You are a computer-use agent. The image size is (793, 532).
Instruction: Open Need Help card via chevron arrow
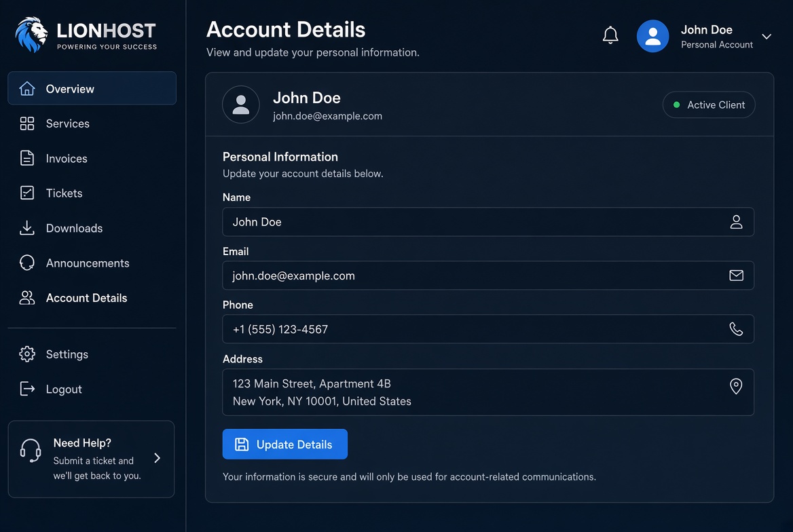pos(158,458)
